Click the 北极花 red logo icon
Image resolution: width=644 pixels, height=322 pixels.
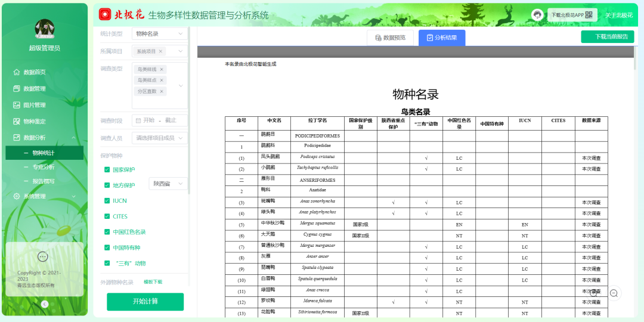(105, 14)
